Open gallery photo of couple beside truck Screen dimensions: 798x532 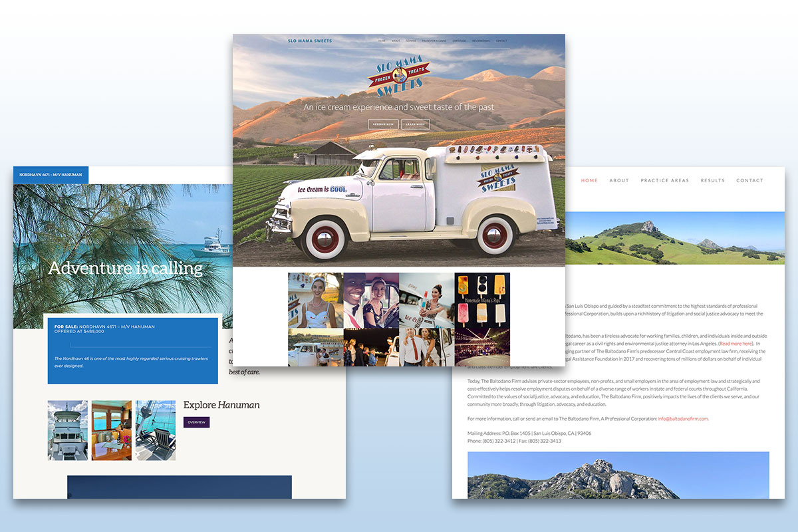(x=426, y=347)
